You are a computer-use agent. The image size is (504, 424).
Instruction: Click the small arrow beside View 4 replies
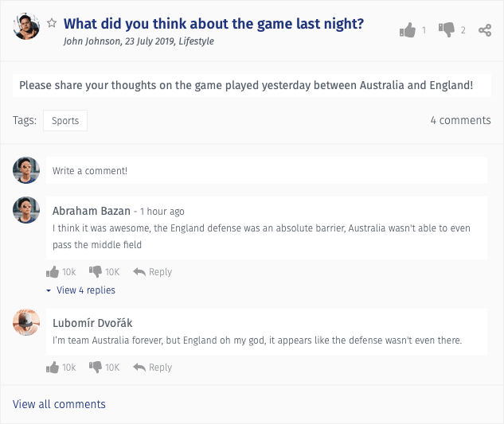pos(49,290)
